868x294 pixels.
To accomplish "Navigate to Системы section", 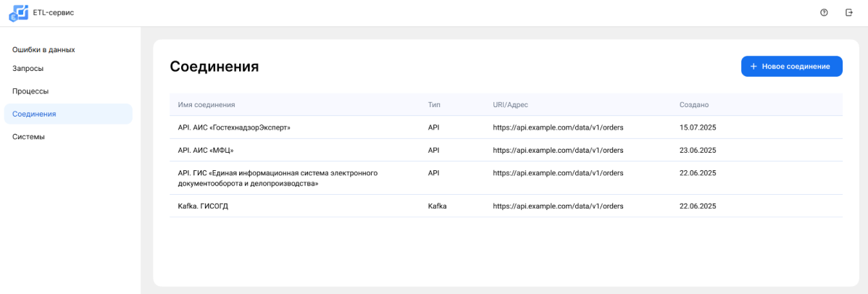I will pyautogui.click(x=29, y=137).
